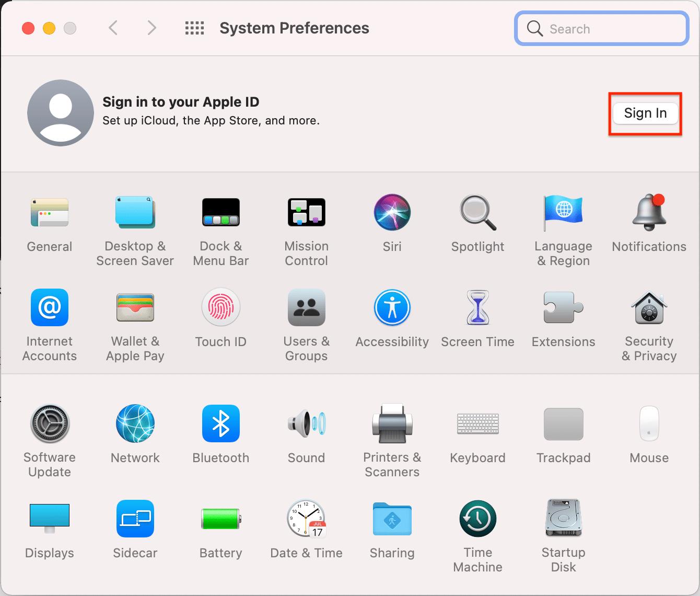Viewport: 700px width, 596px height.
Task: Click the Sign In button
Action: (x=645, y=113)
